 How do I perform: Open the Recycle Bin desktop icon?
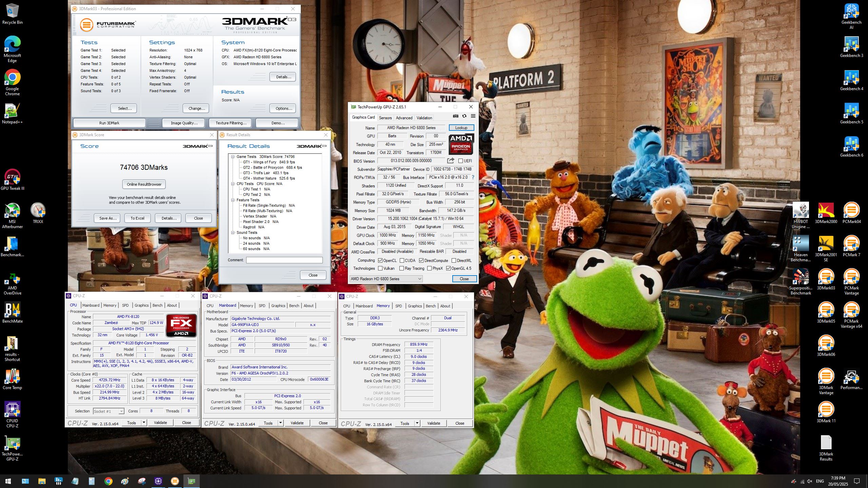pos(12,14)
